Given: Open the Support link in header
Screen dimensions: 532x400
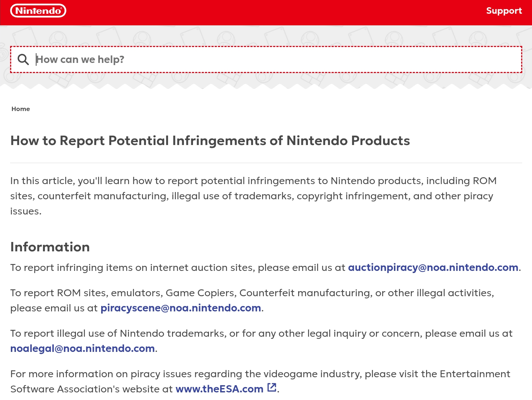Looking at the screenshot, I should [x=504, y=11].
